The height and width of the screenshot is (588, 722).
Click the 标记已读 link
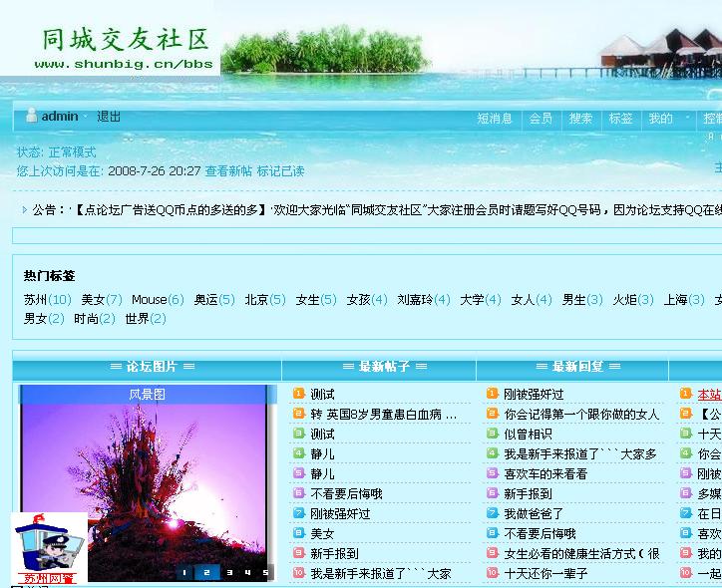(281, 171)
